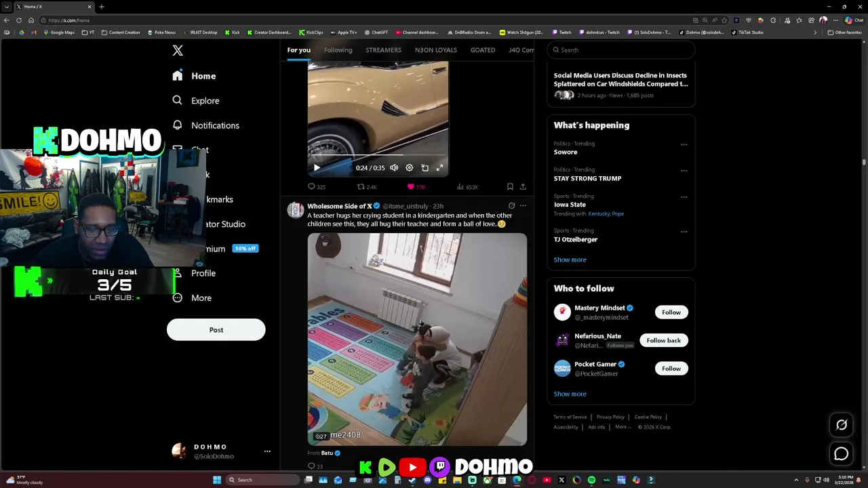Open options for Iowa State trend
868x488 pixels.
(684, 197)
